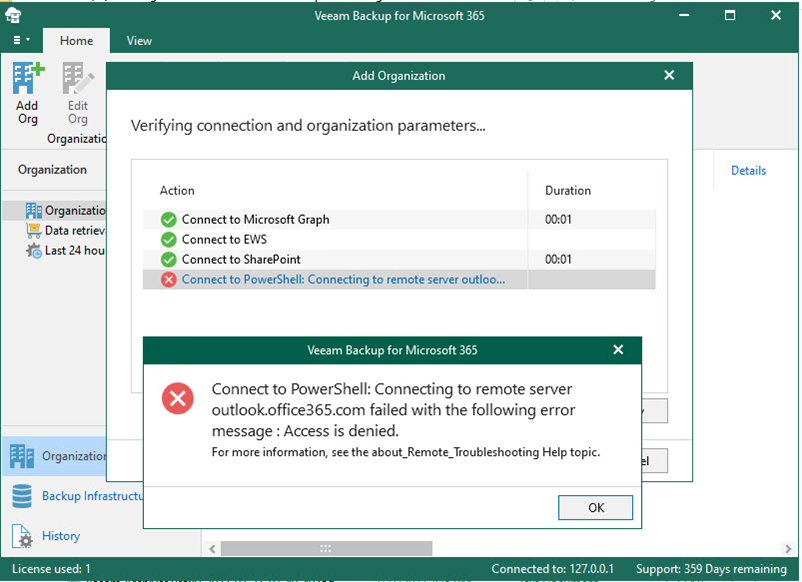
Task: Switch to the Home ribbon tab
Action: pos(76,40)
